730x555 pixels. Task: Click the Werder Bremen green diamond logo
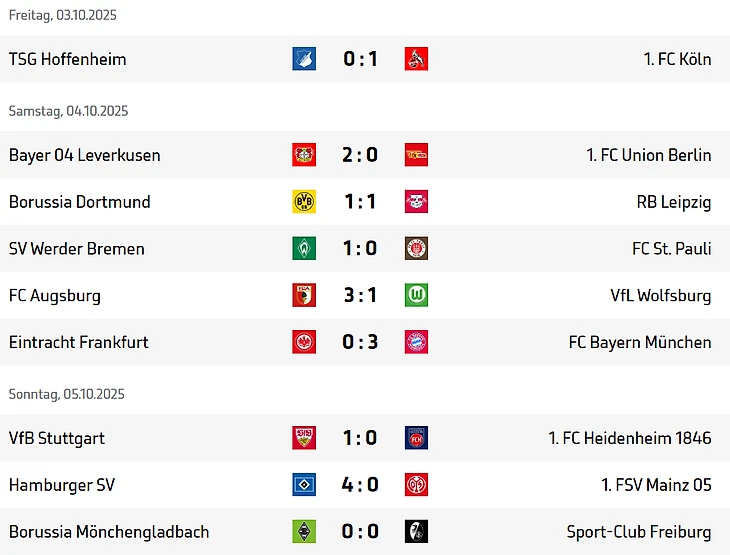(x=304, y=249)
